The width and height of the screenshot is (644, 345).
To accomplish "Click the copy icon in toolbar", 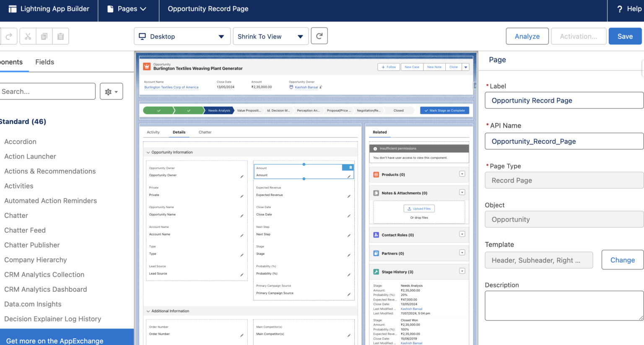I will pyautogui.click(x=44, y=37).
